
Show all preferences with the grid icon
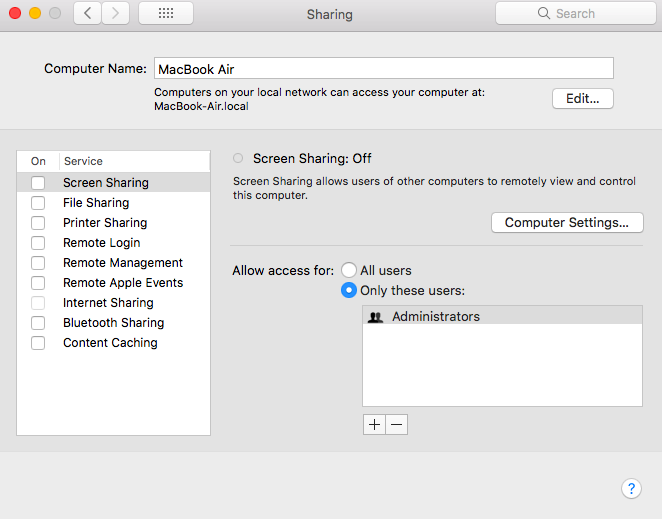[x=166, y=13]
